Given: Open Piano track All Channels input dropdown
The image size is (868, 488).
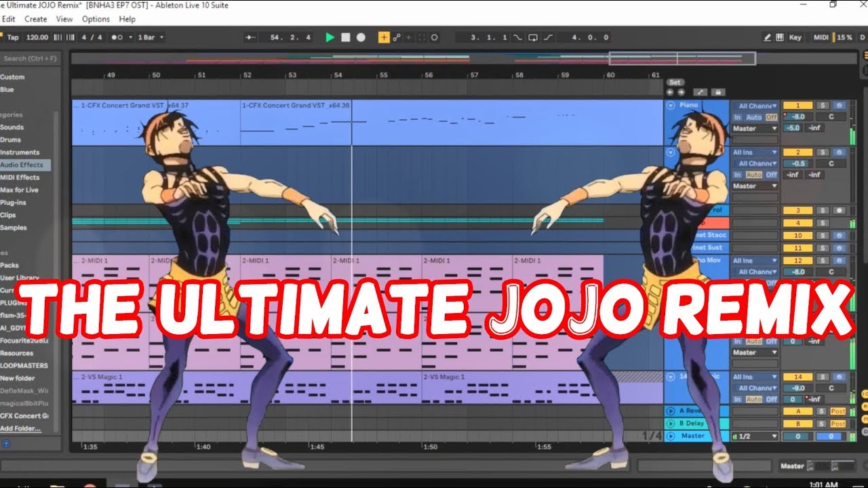Looking at the screenshot, I should [x=755, y=106].
